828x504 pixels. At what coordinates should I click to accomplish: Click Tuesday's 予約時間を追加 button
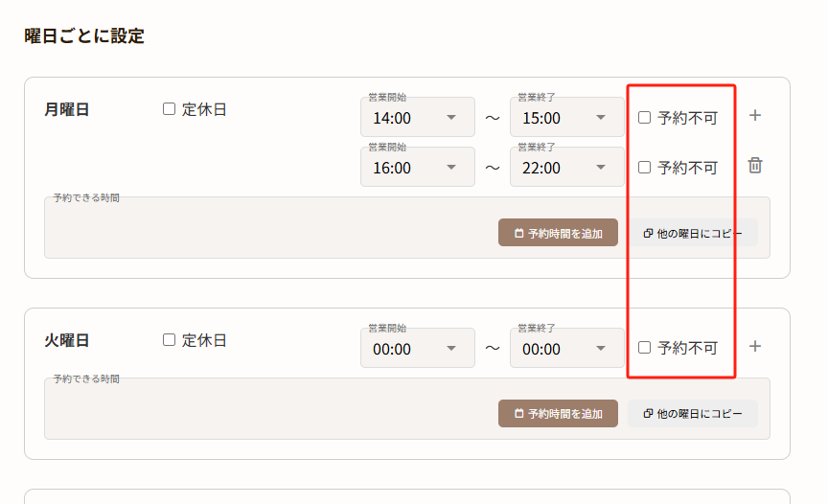pyautogui.click(x=558, y=413)
